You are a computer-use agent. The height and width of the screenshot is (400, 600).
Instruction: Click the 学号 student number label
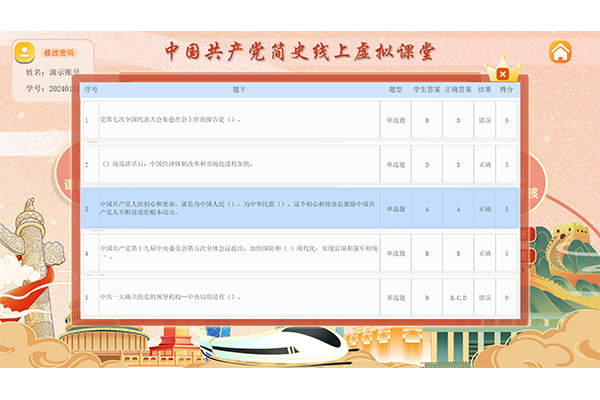[x=53, y=89]
